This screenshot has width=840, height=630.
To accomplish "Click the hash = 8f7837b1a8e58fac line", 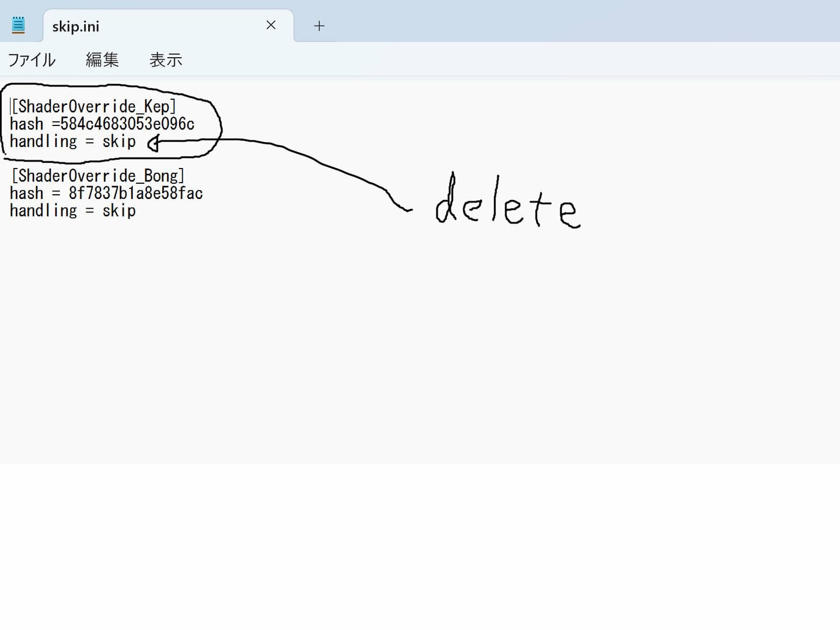I will (x=106, y=193).
